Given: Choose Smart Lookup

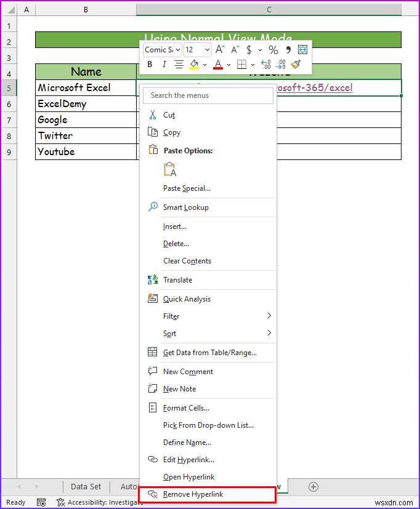Looking at the screenshot, I should coord(208,207).
